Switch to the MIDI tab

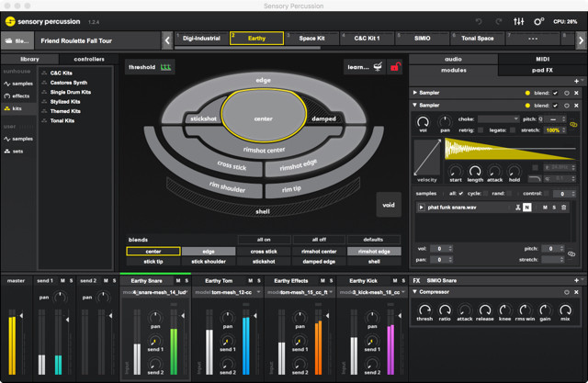(x=542, y=59)
